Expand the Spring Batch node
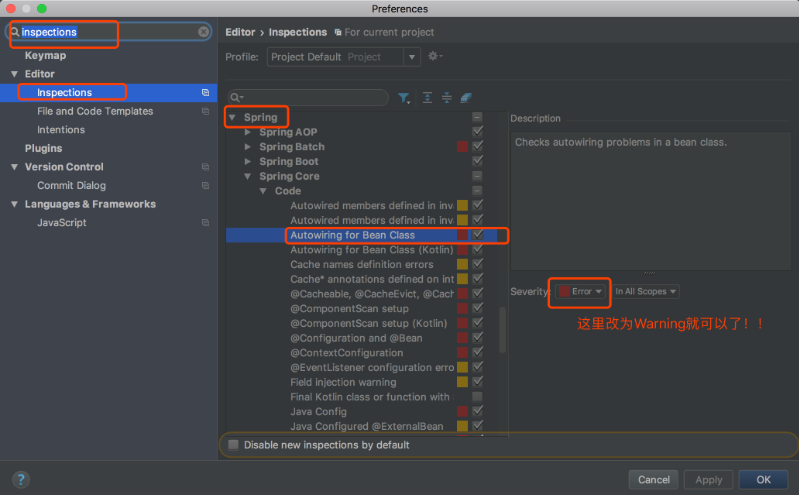799x495 pixels. [x=248, y=147]
